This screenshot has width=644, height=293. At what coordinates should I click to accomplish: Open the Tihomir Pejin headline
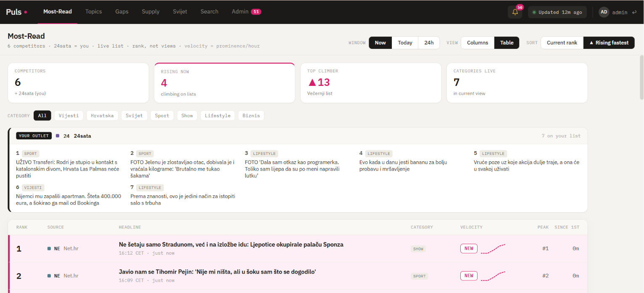pos(217,272)
